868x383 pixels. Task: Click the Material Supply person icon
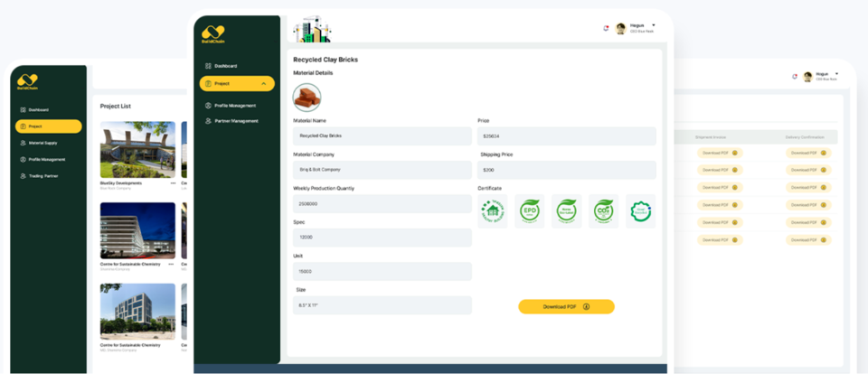(x=23, y=143)
